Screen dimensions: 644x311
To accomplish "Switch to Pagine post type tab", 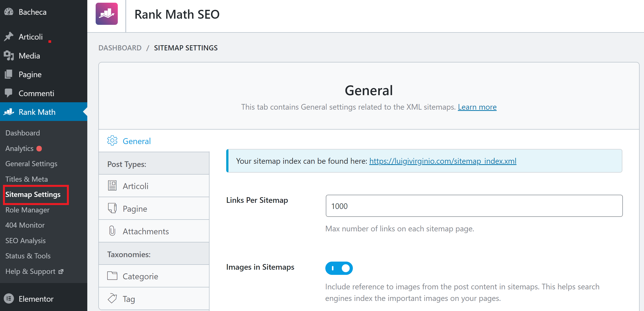I will (154, 208).
